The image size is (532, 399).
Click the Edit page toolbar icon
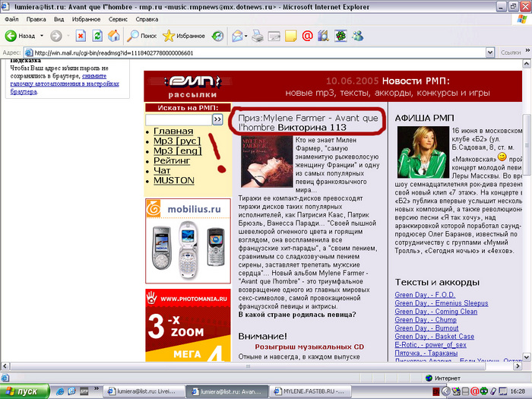tap(274, 36)
